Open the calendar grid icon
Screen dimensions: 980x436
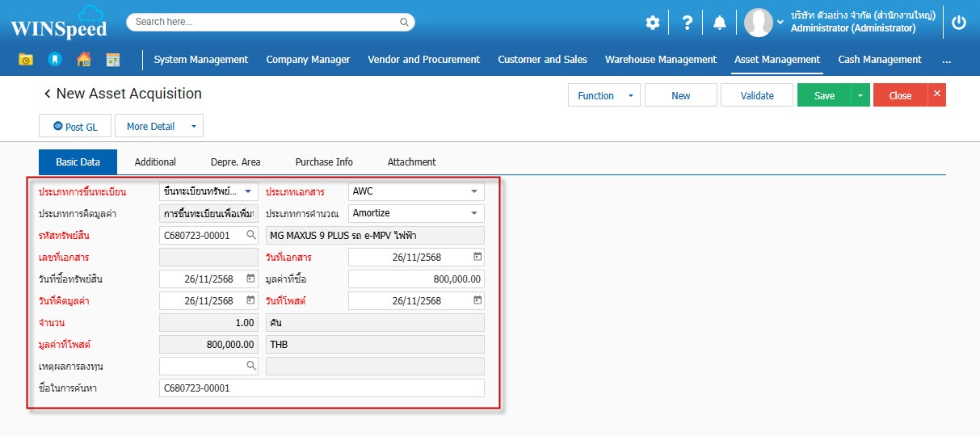pos(112,60)
